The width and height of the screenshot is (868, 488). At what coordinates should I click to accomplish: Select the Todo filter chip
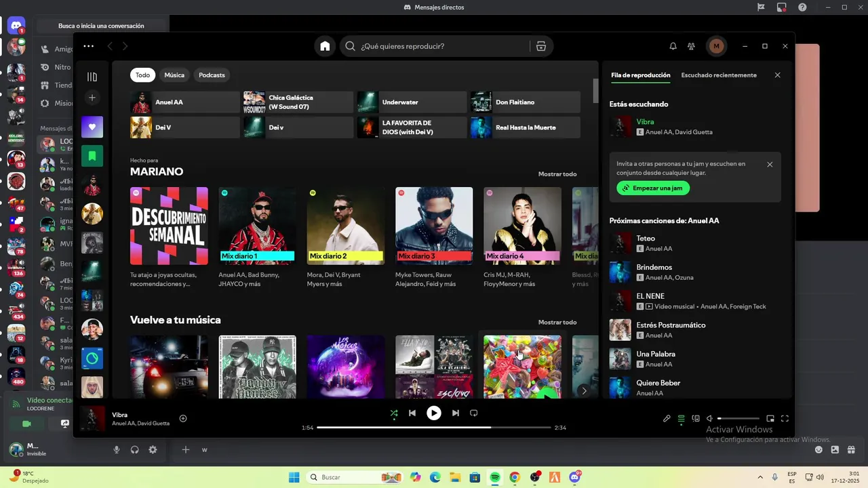click(x=142, y=75)
